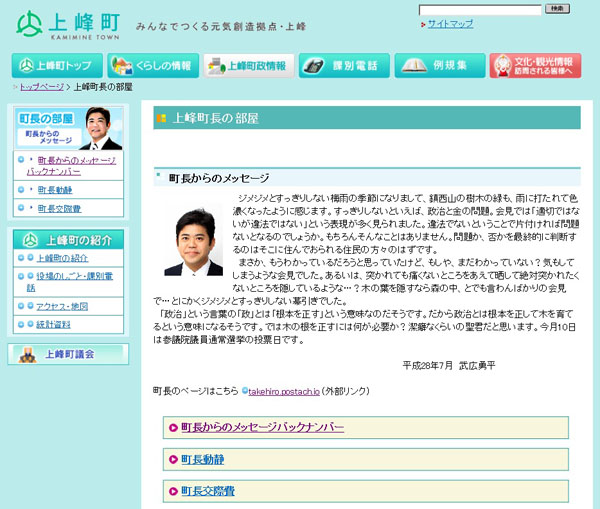This screenshot has width=600, height=509.
Task: Click the 検索 search button
Action: (558, 9)
